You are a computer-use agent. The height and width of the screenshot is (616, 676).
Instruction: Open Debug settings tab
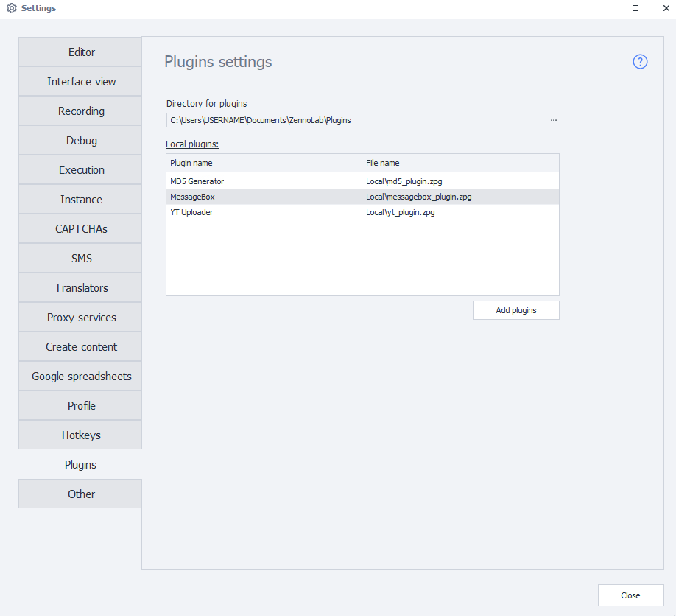81,141
